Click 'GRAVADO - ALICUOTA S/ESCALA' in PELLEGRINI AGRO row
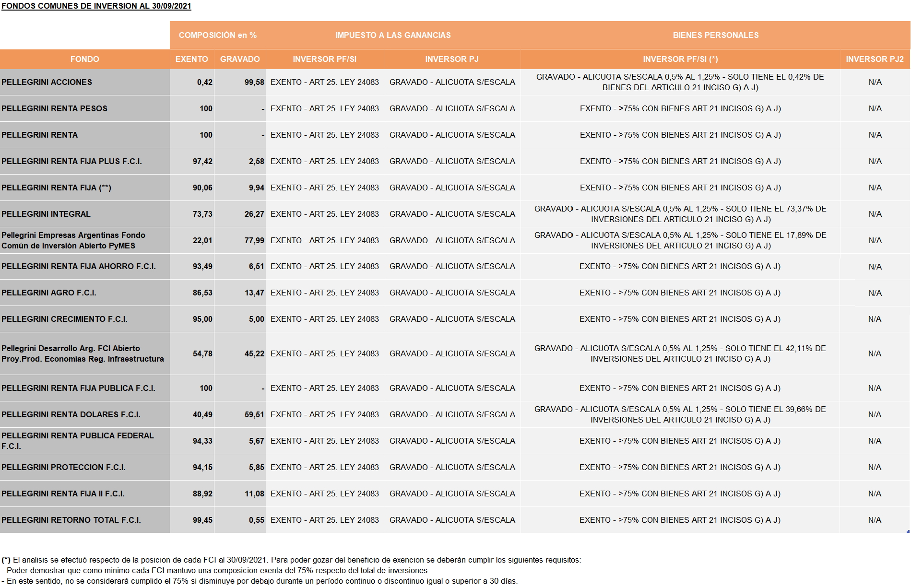The height and width of the screenshot is (588, 911). [x=452, y=293]
